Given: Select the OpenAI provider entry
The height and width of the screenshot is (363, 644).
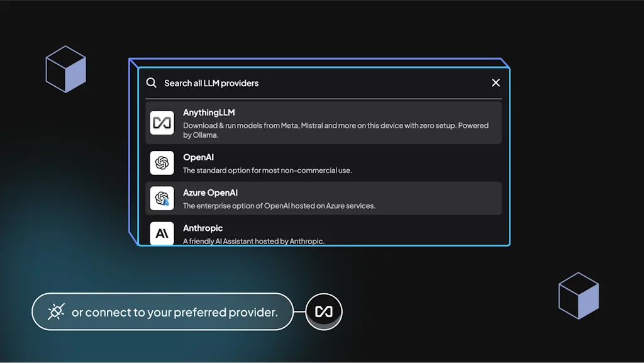Looking at the screenshot, I should pyautogui.click(x=323, y=163).
